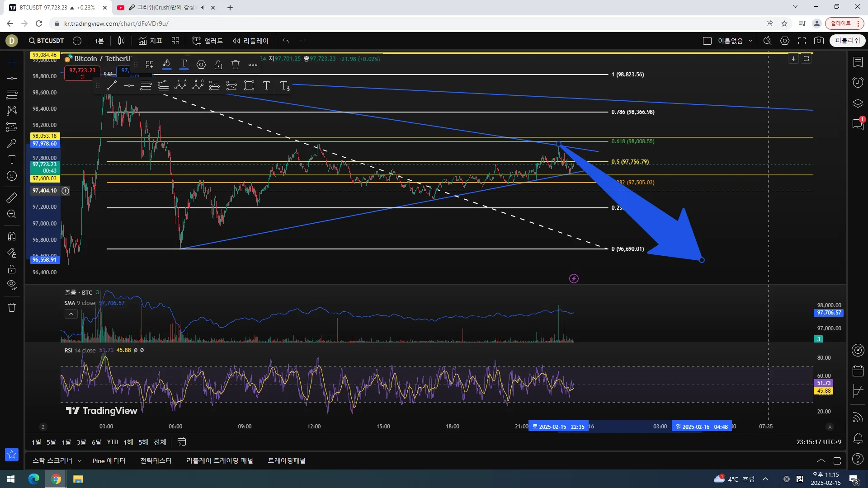Open the ruler measure tool in sidebar
The width and height of the screenshot is (868, 488).
point(12,197)
